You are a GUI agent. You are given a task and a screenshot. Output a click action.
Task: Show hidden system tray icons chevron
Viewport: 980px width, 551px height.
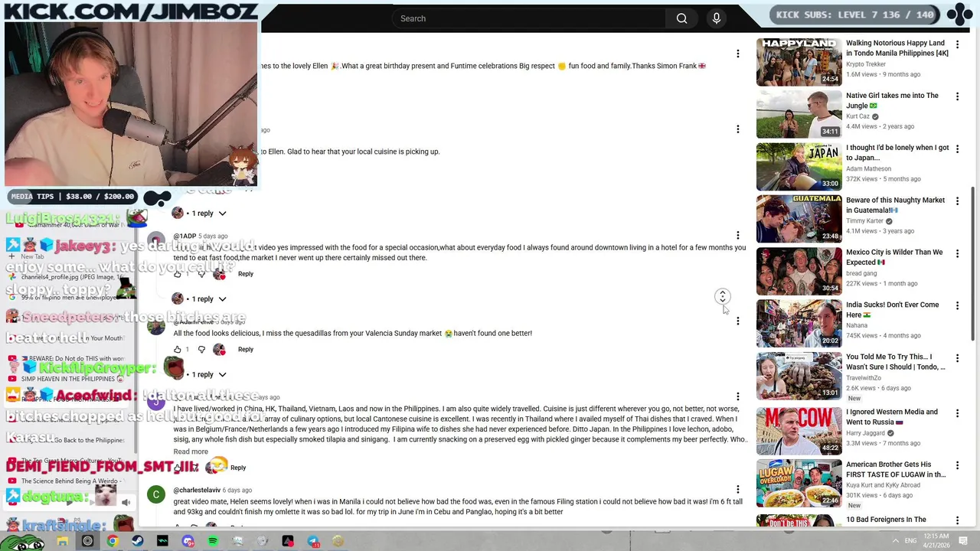point(895,541)
